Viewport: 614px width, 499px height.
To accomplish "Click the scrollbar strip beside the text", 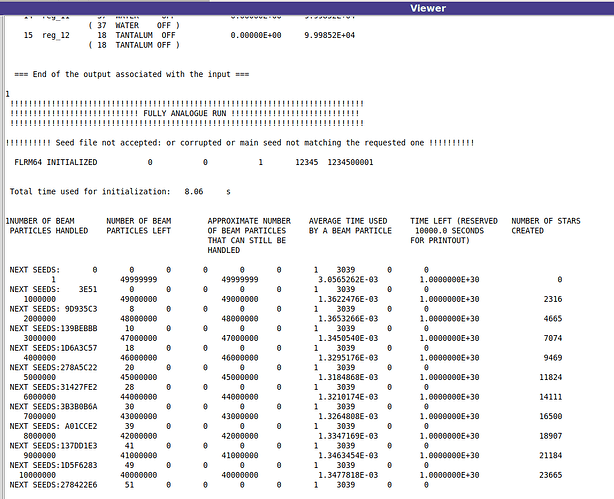I will pyautogui.click(x=2, y=257).
